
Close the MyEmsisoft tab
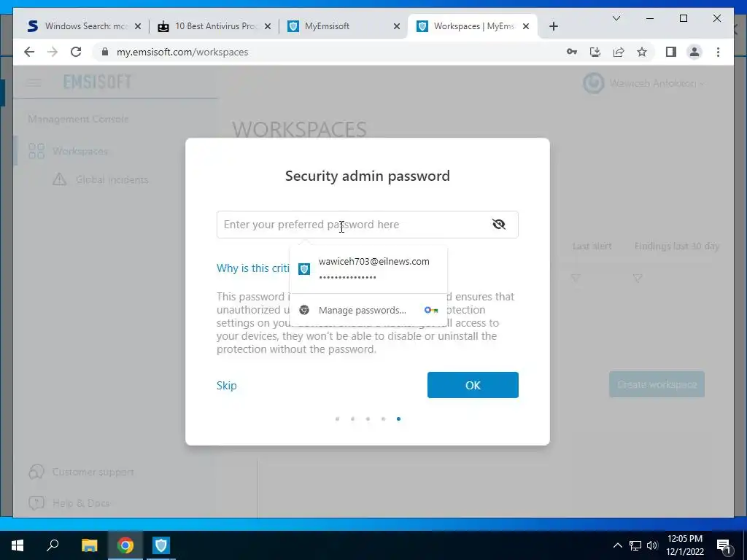pyautogui.click(x=396, y=26)
